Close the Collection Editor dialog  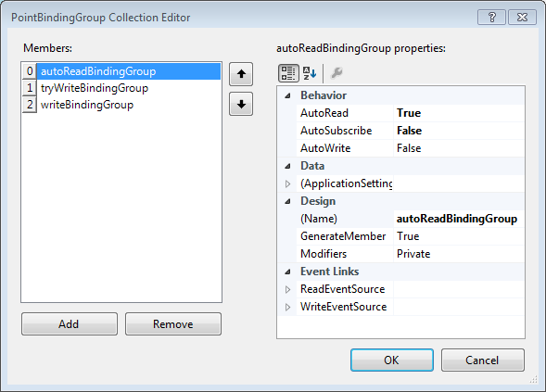click(x=522, y=17)
